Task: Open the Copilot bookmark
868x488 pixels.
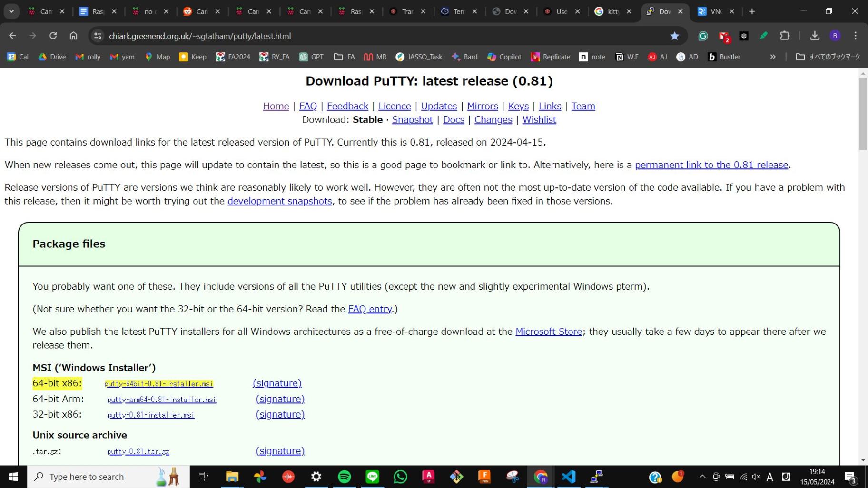Action: point(504,57)
